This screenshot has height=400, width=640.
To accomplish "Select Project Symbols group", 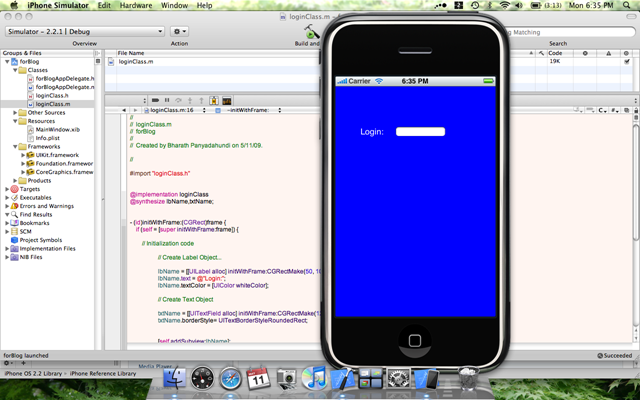I will (41, 240).
